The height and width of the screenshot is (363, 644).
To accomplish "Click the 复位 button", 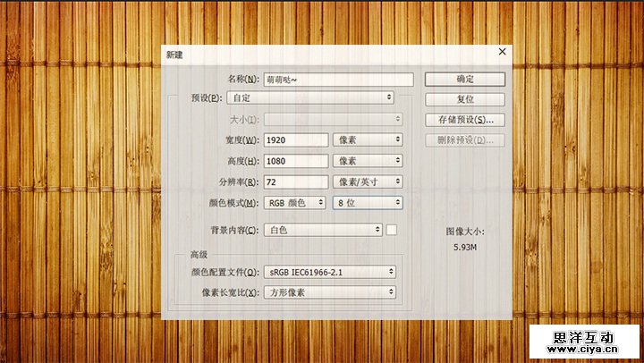I will [x=465, y=99].
